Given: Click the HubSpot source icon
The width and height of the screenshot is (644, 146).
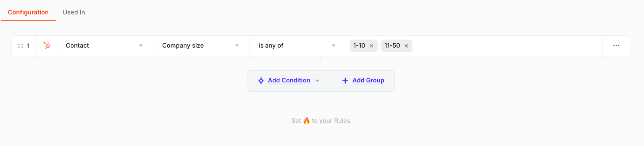Looking at the screenshot, I should click(x=47, y=46).
